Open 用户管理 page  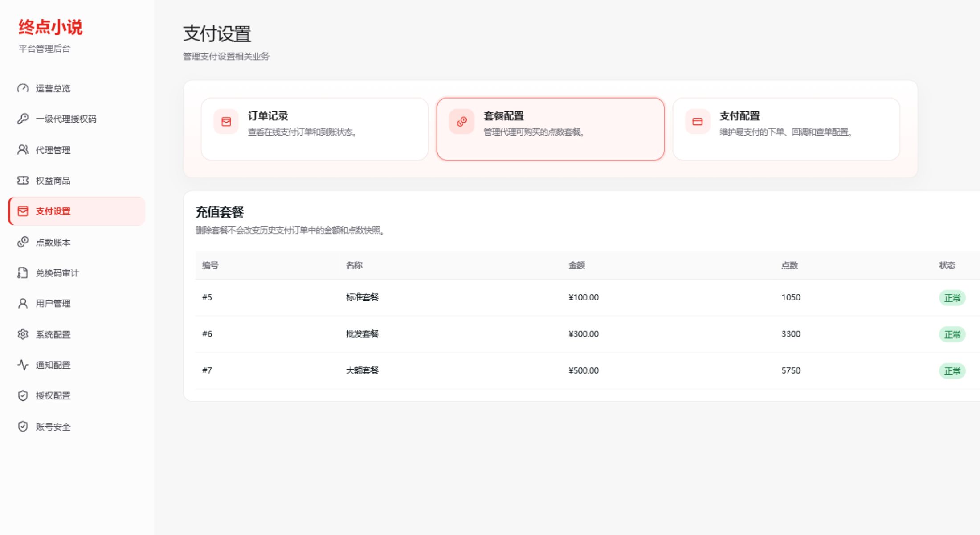(x=77, y=304)
